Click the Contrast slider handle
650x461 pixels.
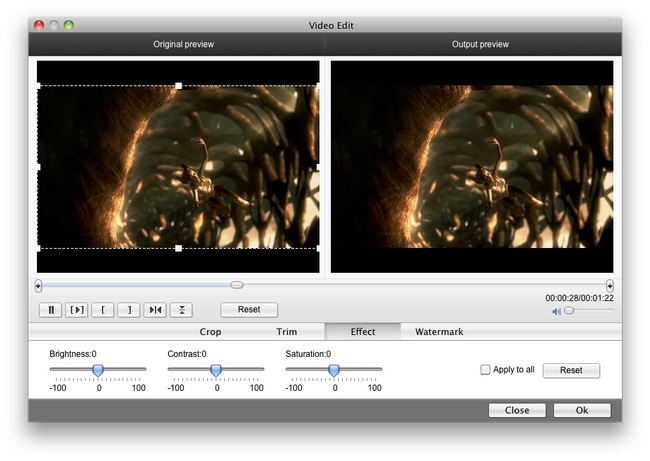tap(216, 370)
